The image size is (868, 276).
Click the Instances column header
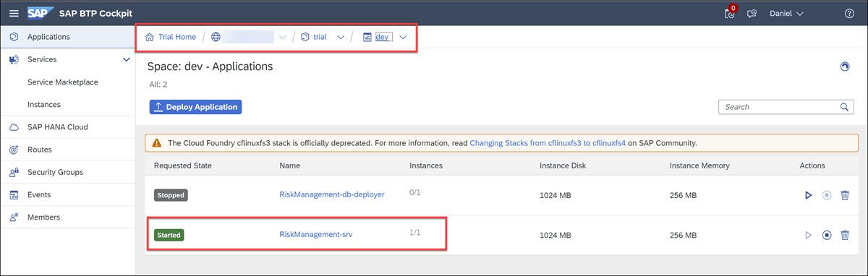(426, 165)
